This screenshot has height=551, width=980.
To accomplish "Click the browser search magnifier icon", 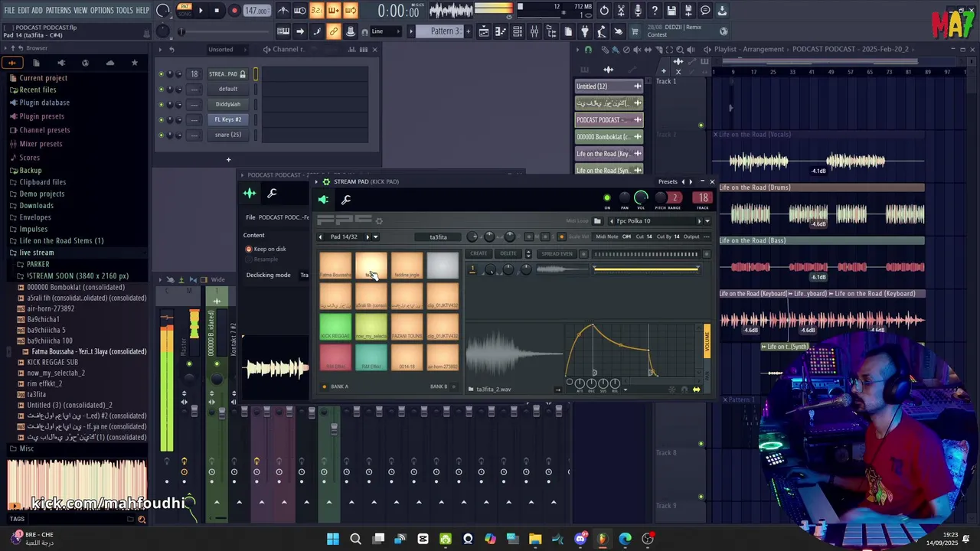I will click(142, 520).
